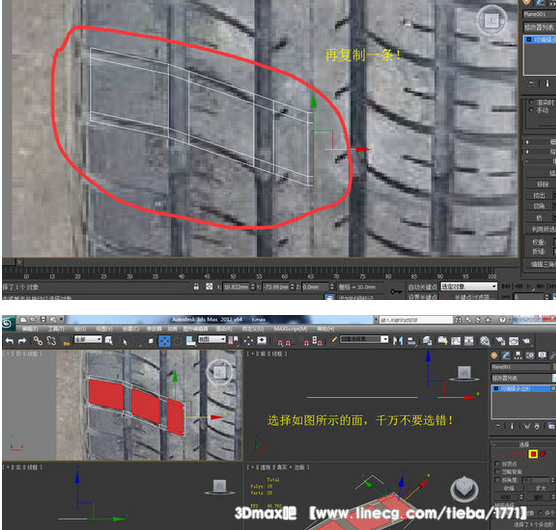Select the Bind to Space Warp tool
Image resolution: width=556 pixels, height=530 pixels.
pos(66,342)
